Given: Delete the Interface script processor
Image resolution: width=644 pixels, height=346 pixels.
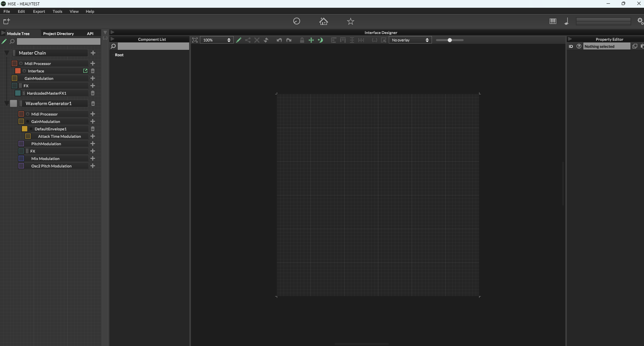Looking at the screenshot, I should coord(93,71).
